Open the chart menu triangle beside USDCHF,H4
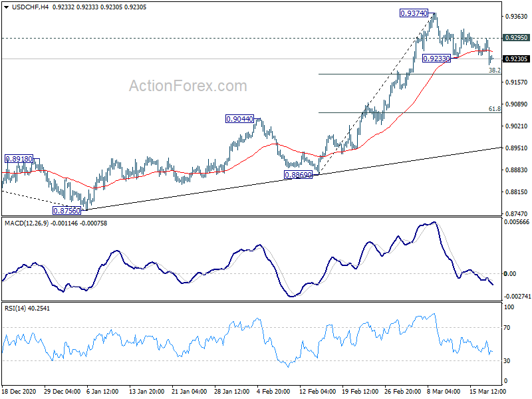 click(x=6, y=7)
